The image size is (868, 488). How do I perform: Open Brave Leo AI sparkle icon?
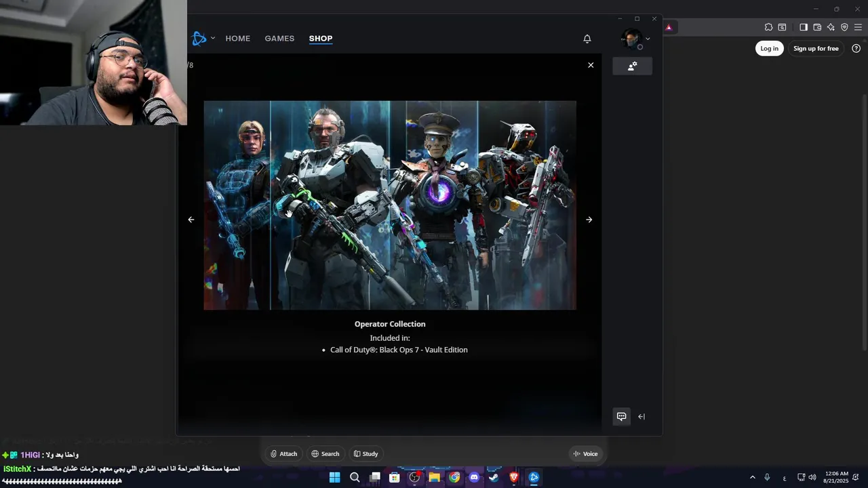click(831, 28)
